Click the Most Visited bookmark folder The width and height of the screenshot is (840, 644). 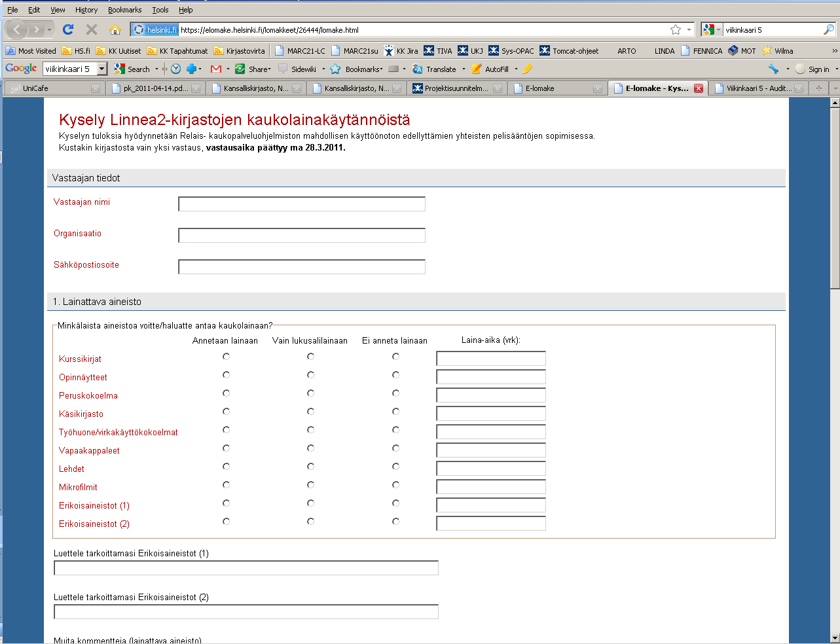31,50
